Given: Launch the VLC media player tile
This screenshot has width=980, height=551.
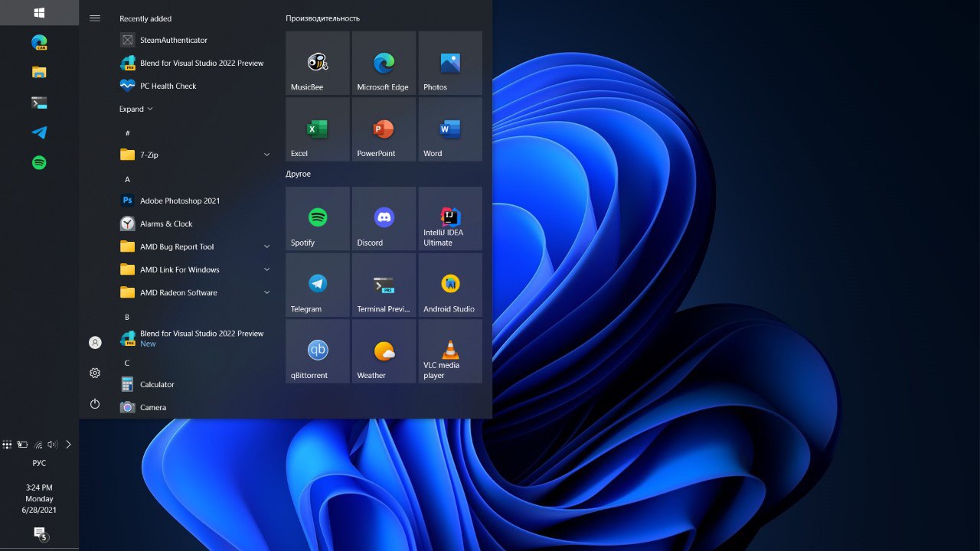Looking at the screenshot, I should [x=450, y=351].
